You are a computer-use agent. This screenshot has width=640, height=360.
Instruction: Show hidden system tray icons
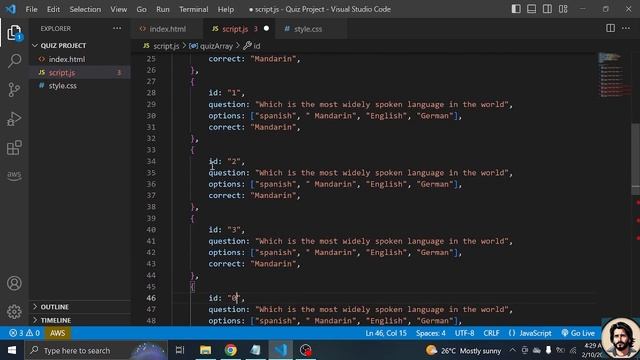click(x=512, y=350)
